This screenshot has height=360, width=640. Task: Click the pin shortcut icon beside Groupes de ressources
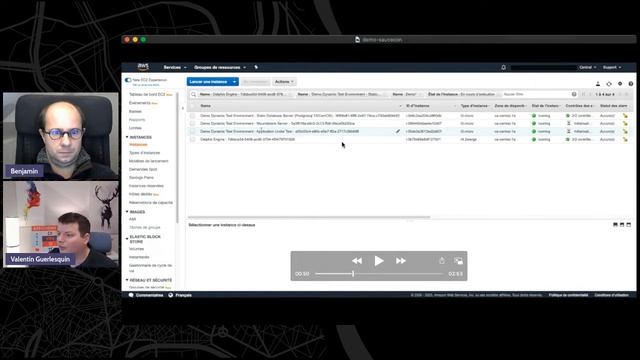point(256,67)
